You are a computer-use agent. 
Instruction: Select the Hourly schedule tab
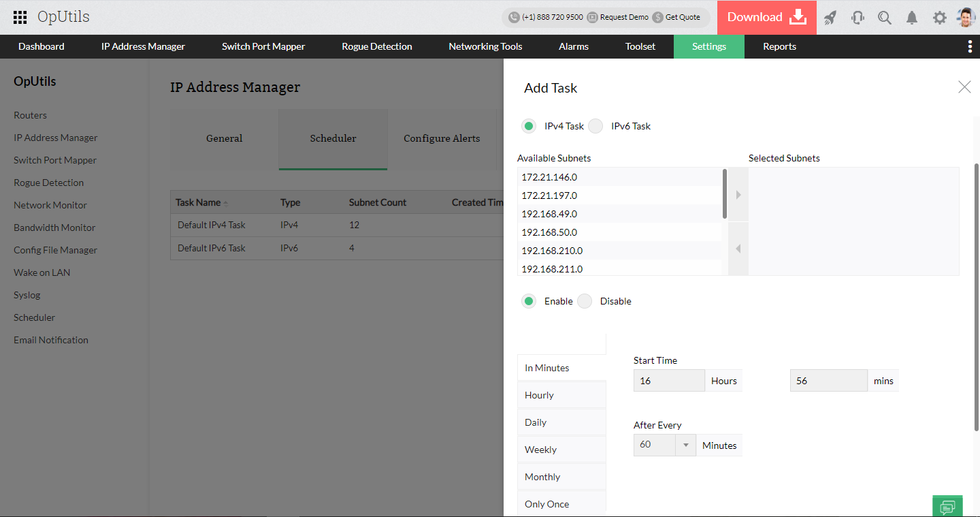tap(561, 395)
